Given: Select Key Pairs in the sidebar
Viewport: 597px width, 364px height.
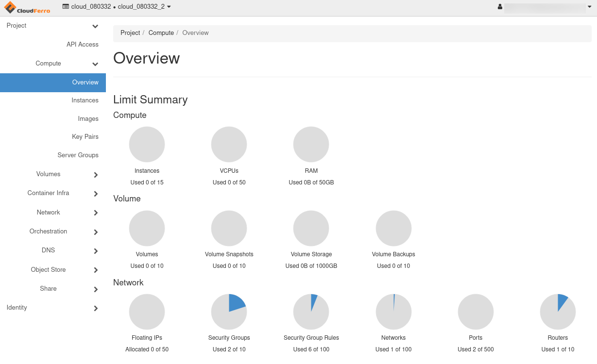Looking at the screenshot, I should 85,137.
